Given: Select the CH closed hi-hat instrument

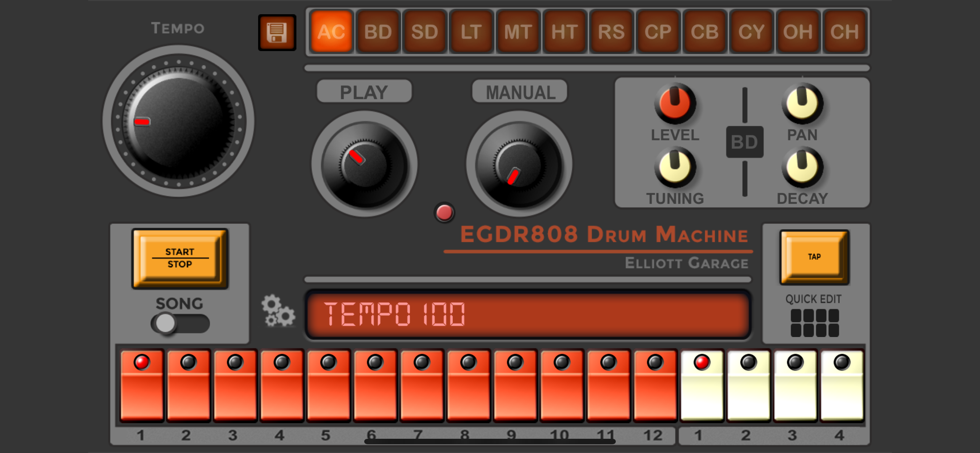Looking at the screenshot, I should pyautogui.click(x=845, y=32).
